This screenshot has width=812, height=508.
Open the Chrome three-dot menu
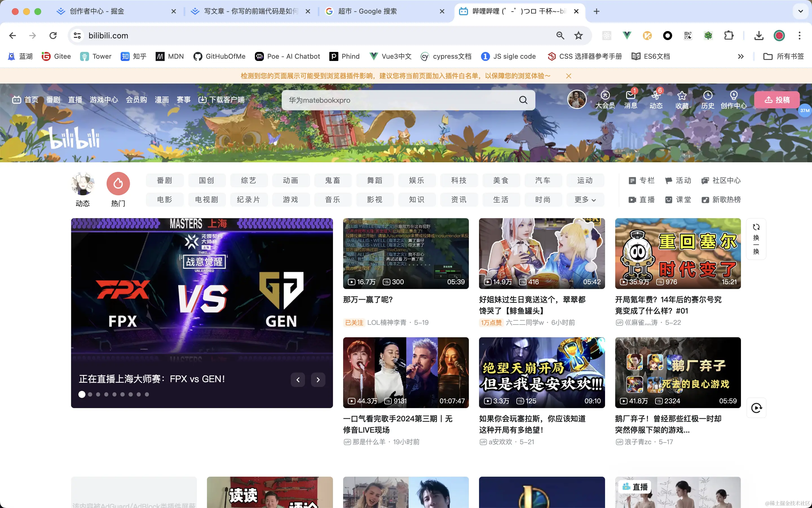[x=800, y=36]
